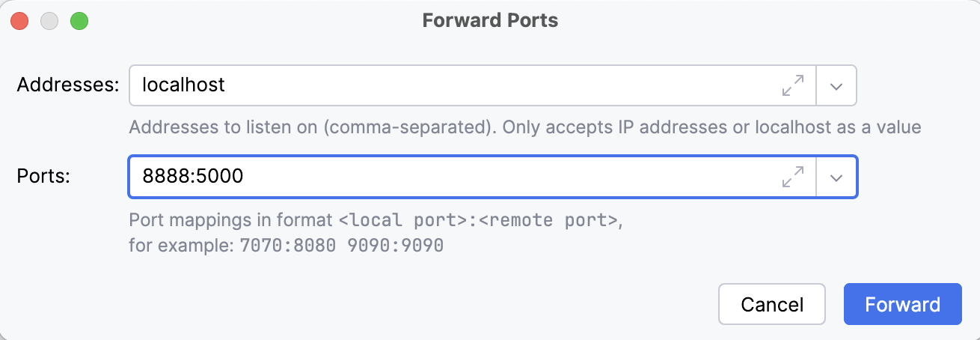
Task: Expand the Addresses field editor
Action: click(x=793, y=85)
